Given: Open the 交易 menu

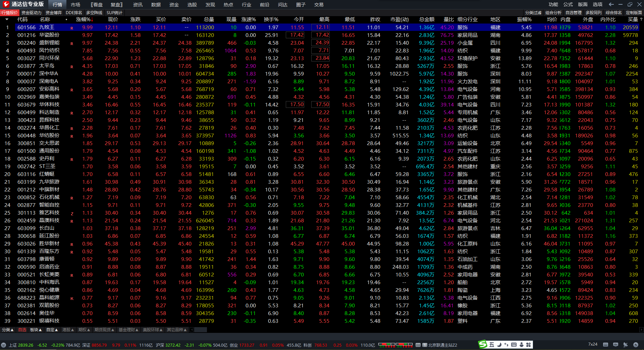Looking at the screenshot, I should click(319, 5).
